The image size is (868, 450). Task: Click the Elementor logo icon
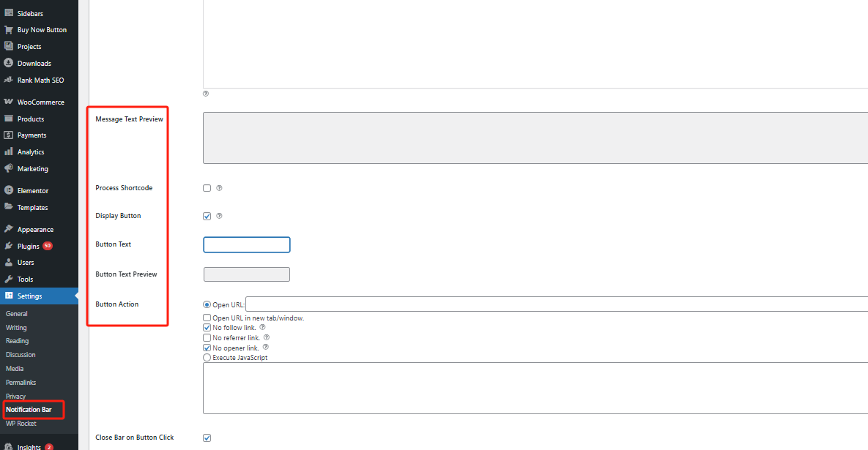[x=9, y=190]
